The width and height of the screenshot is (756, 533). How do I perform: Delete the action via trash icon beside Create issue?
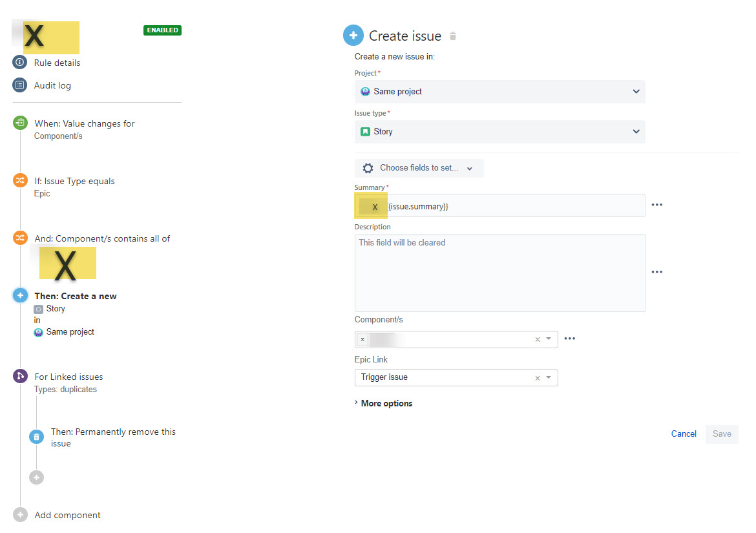coord(453,36)
